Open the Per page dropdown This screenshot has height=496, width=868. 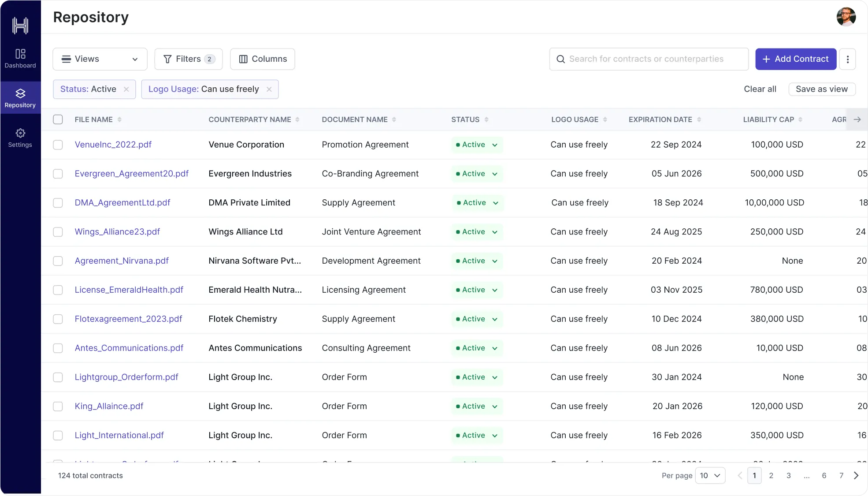point(710,476)
